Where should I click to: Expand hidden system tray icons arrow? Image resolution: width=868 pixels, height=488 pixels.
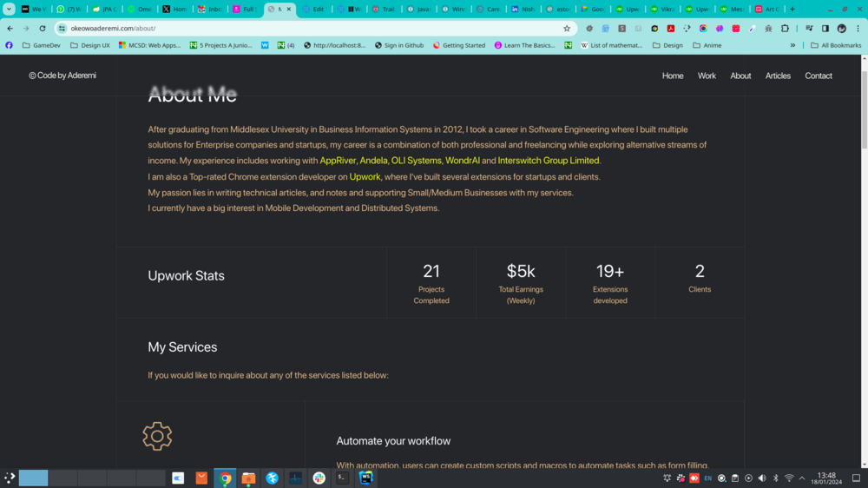802,478
